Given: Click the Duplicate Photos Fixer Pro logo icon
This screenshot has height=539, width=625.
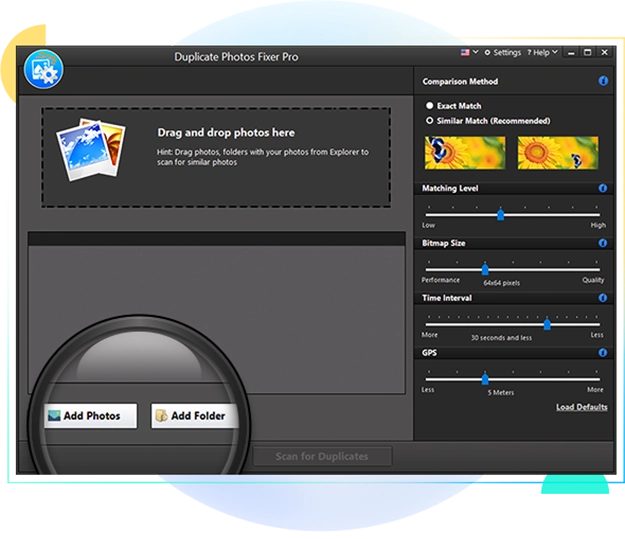Looking at the screenshot, I should tap(43, 69).
